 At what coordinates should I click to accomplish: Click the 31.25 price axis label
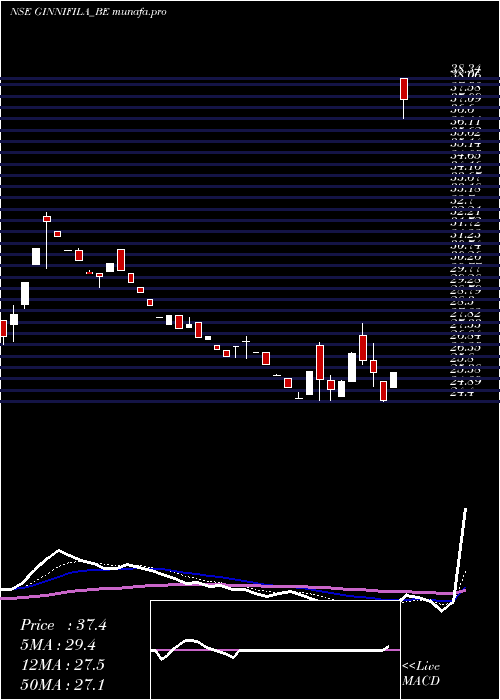click(x=466, y=235)
